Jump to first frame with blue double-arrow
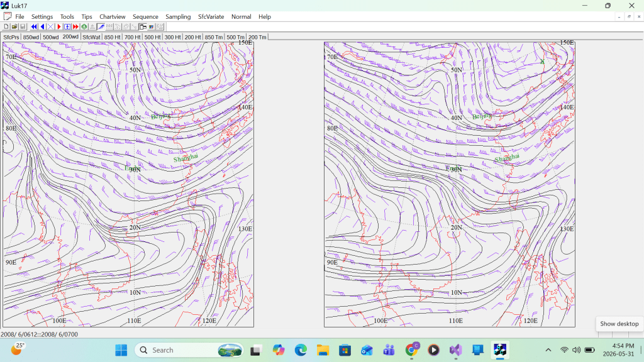Viewport: 644px width, 362px height. tap(34, 26)
